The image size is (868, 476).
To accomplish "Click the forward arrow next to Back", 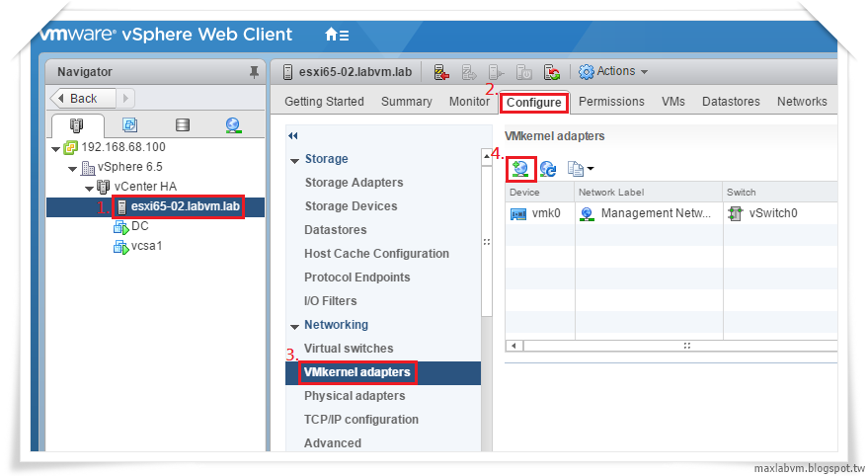I will pyautogui.click(x=125, y=99).
